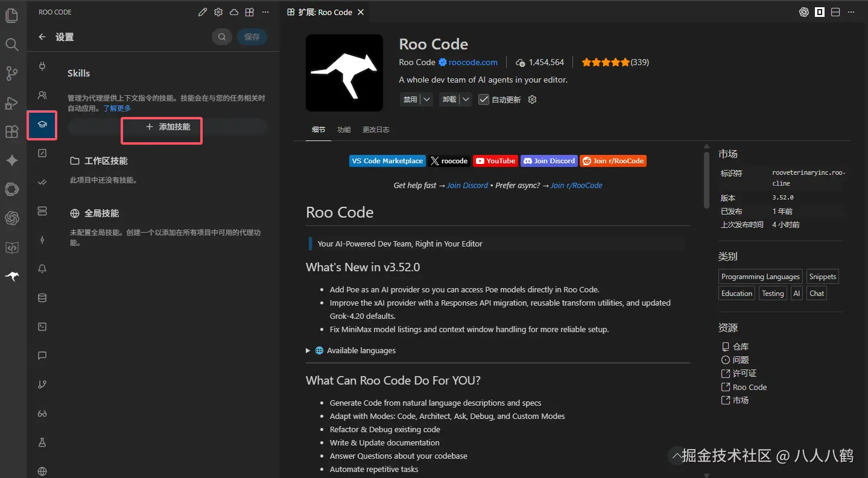This screenshot has width=868, height=478.
Task: Select the 扩展: Roo Code editor tab
Action: click(x=325, y=12)
